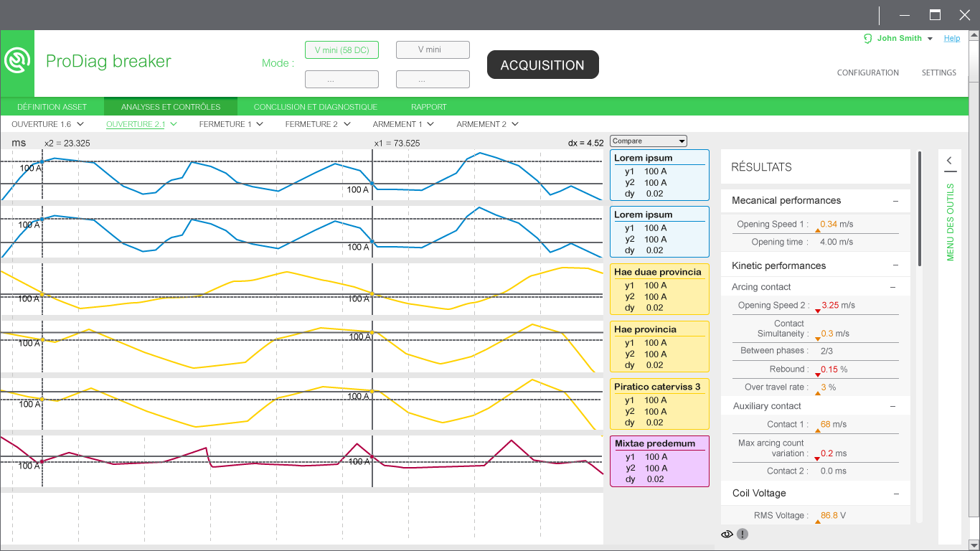980x551 pixels.
Task: Click the ProDiag breaker green logo icon
Action: click(17, 62)
